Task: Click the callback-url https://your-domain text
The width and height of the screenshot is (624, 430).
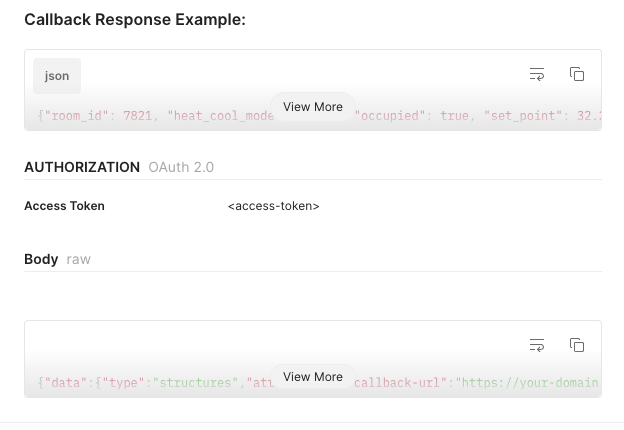Action: pos(476,383)
